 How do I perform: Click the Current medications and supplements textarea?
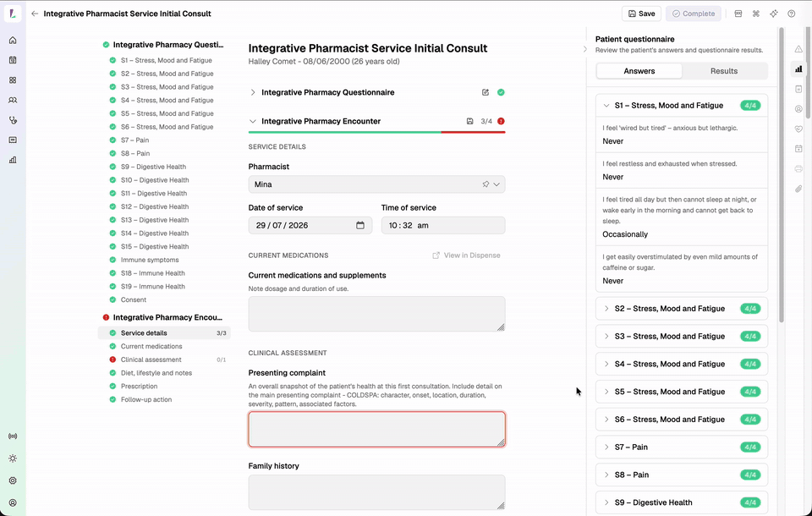point(376,314)
